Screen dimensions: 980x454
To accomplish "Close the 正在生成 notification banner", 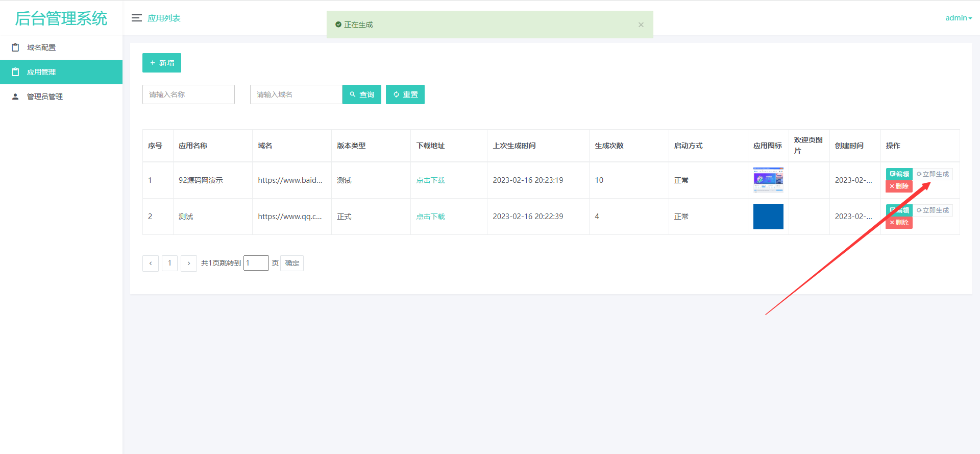I will coord(641,25).
